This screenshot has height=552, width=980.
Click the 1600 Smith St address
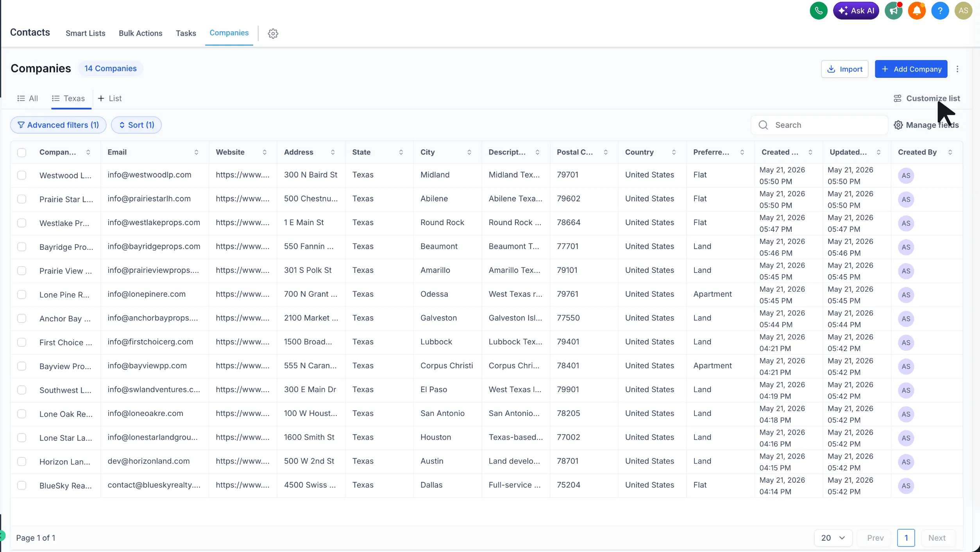coord(309,437)
